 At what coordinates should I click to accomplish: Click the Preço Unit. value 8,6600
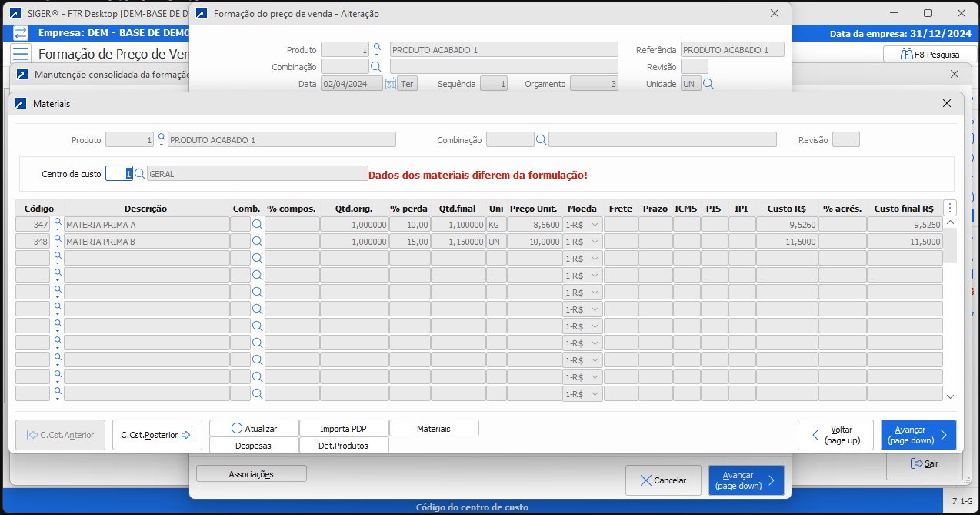pos(534,224)
